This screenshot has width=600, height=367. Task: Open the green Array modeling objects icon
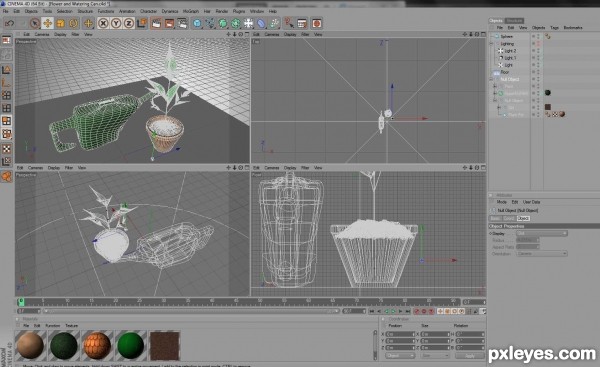click(x=236, y=23)
